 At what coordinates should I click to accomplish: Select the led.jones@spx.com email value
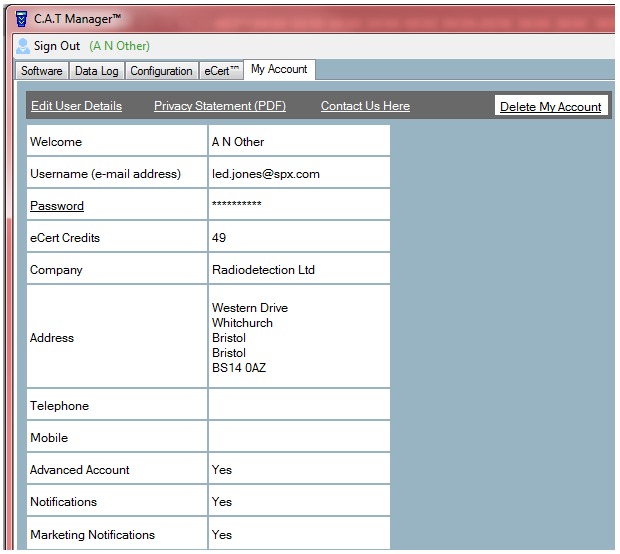(x=266, y=174)
